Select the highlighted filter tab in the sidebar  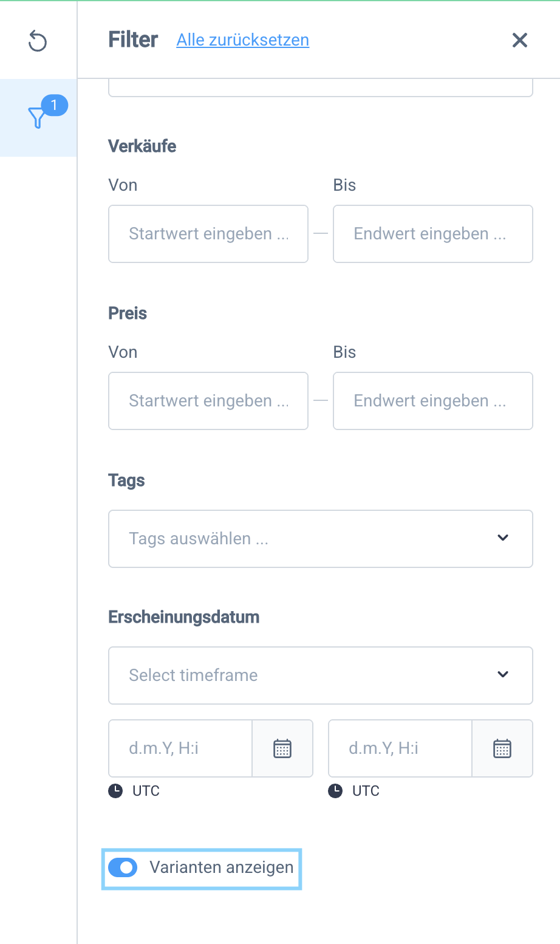(x=38, y=116)
